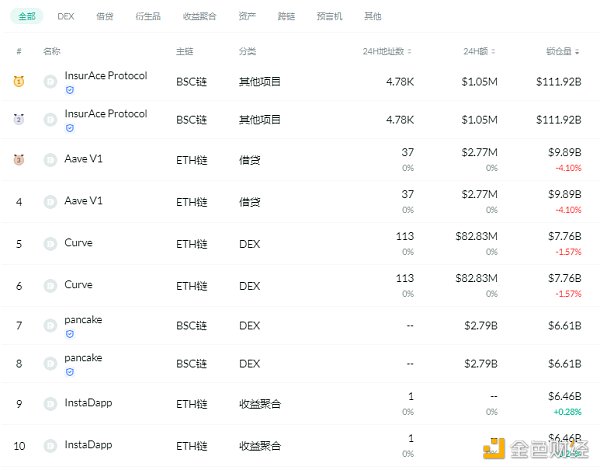
Task: Click the project logo in the silver medal row
Action: pyautogui.click(x=50, y=119)
